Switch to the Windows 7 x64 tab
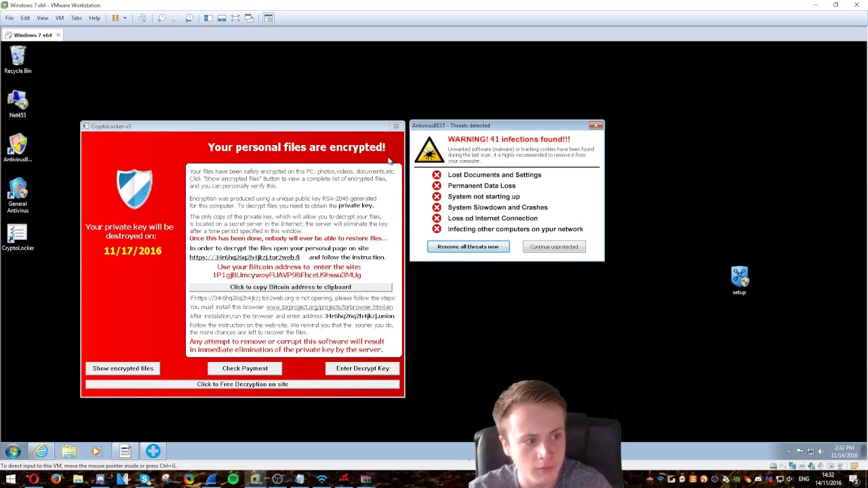Image resolution: width=868 pixels, height=488 pixels. [x=33, y=35]
